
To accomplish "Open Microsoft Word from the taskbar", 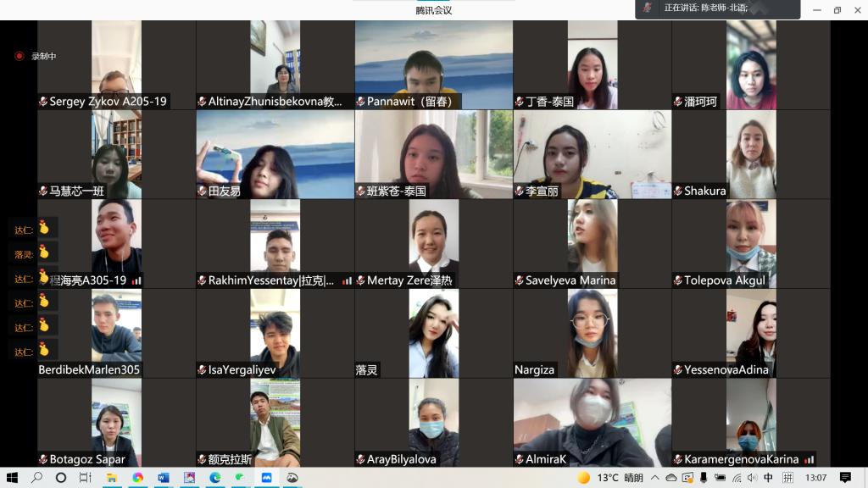I will point(164,478).
